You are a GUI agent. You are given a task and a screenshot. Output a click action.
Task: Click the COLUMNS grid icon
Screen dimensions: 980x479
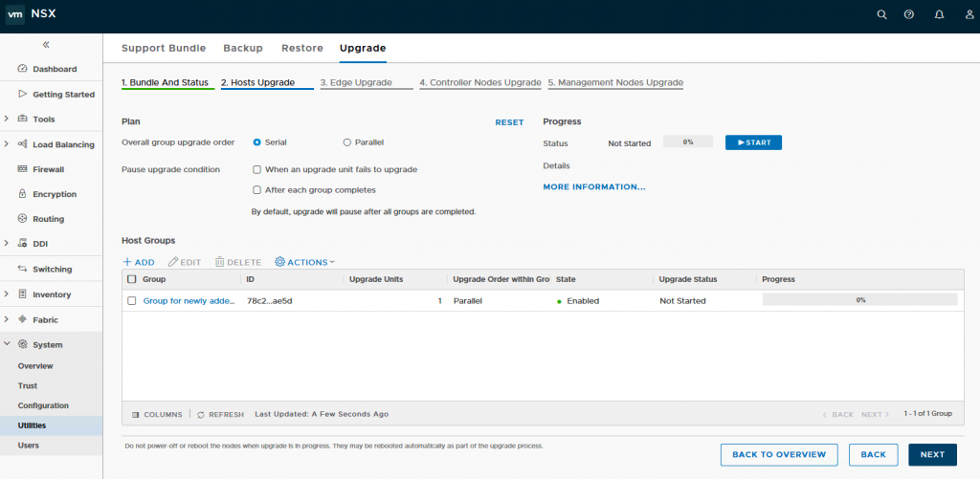[x=136, y=415]
